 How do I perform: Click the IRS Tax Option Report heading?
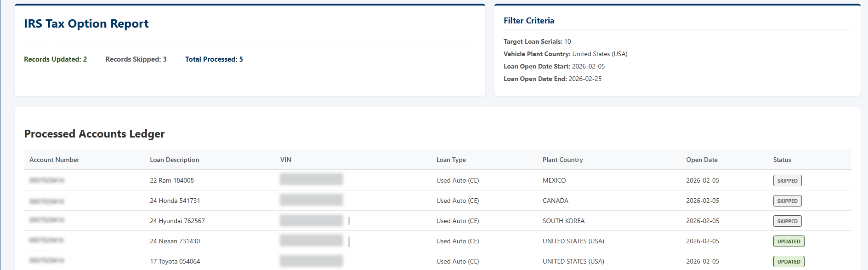(x=86, y=24)
